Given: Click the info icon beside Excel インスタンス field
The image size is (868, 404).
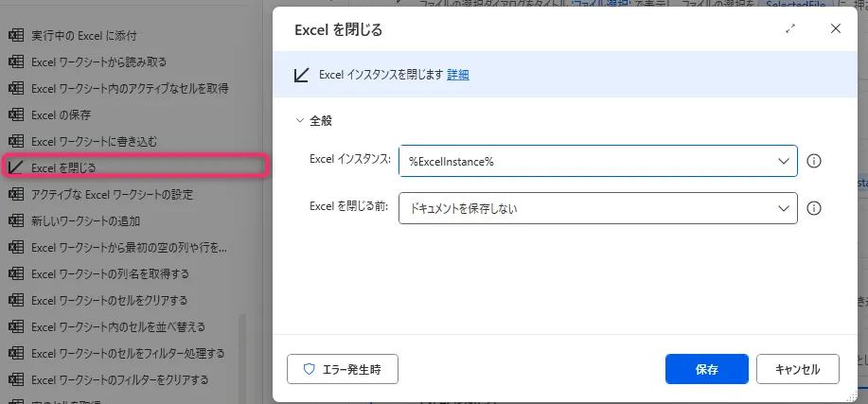Looking at the screenshot, I should [x=813, y=161].
